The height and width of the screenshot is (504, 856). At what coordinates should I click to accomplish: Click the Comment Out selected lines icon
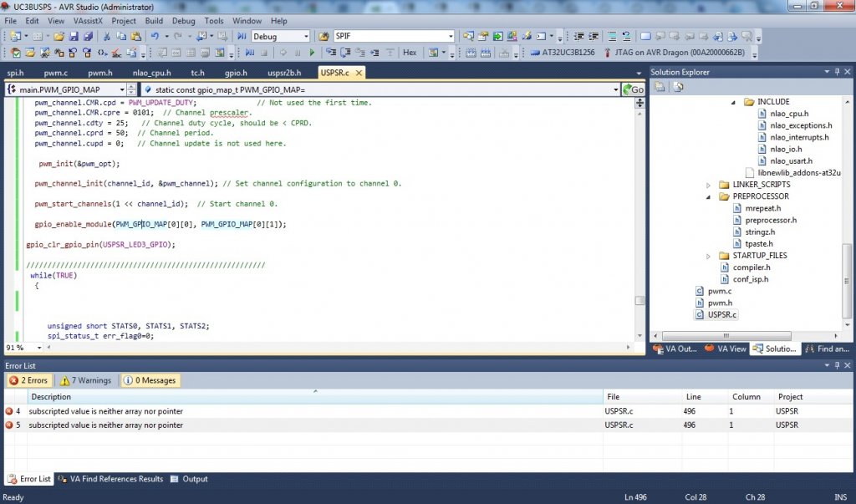point(612,37)
